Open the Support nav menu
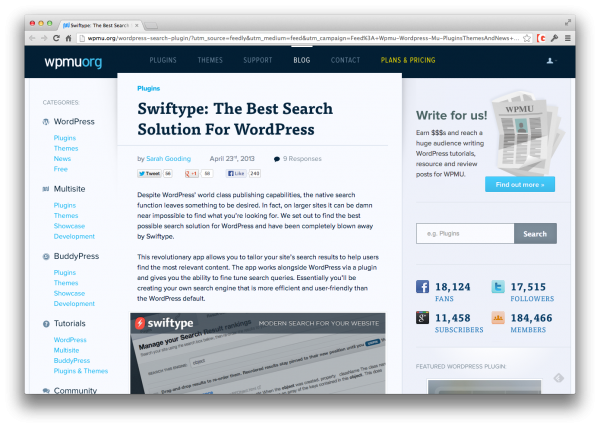The height and width of the screenshot is (428, 600). [258, 60]
